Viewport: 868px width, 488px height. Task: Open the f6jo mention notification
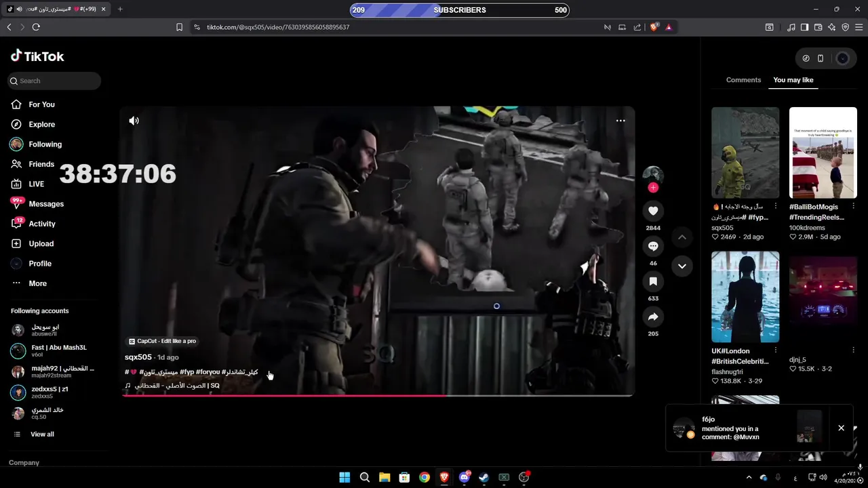(x=746, y=428)
